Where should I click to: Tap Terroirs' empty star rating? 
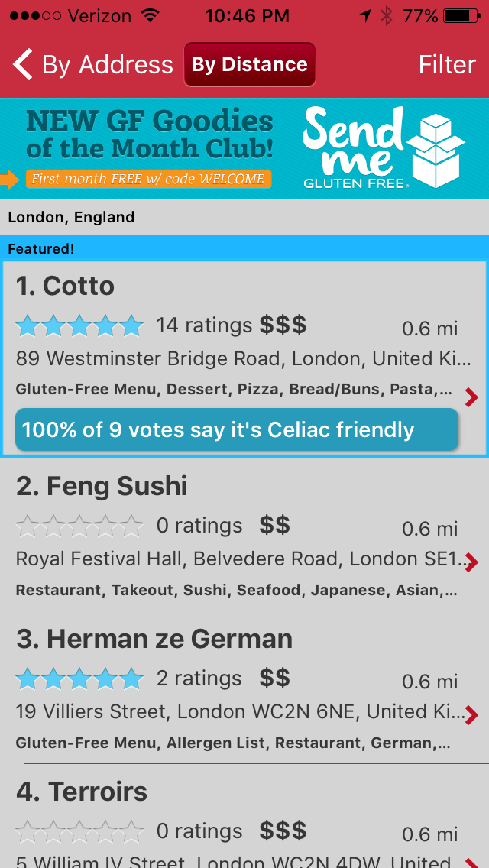click(x=79, y=831)
